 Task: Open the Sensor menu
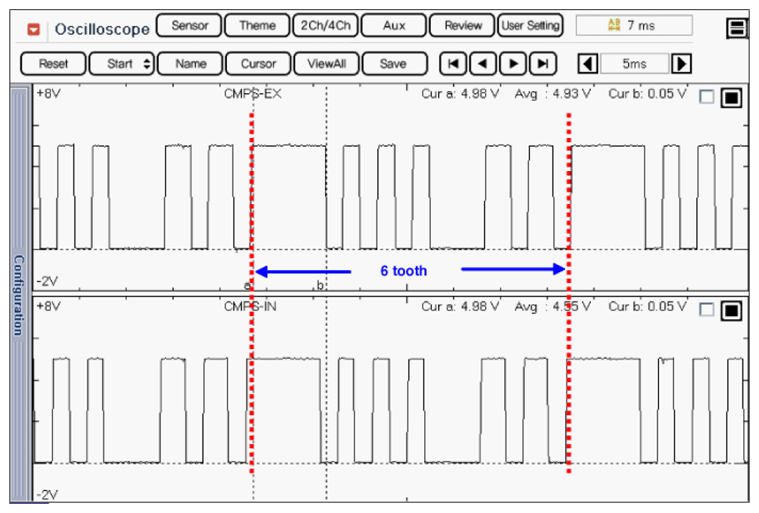pos(189,26)
